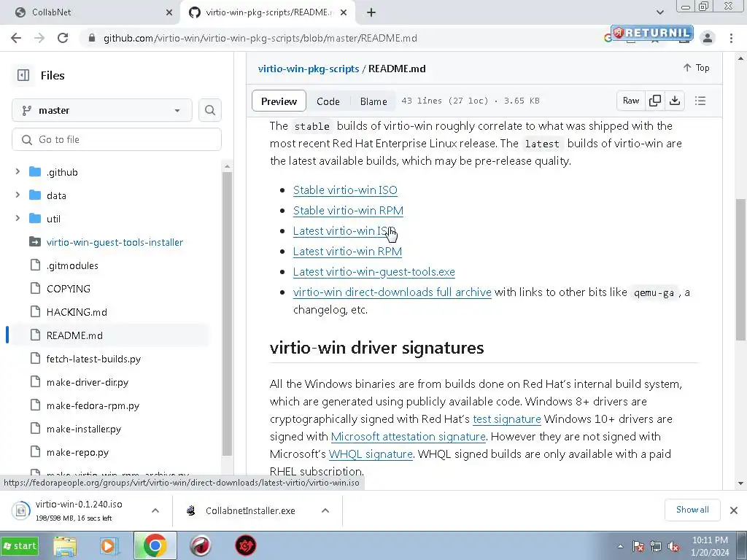
Task: Go back with browser back arrow
Action: (16, 38)
